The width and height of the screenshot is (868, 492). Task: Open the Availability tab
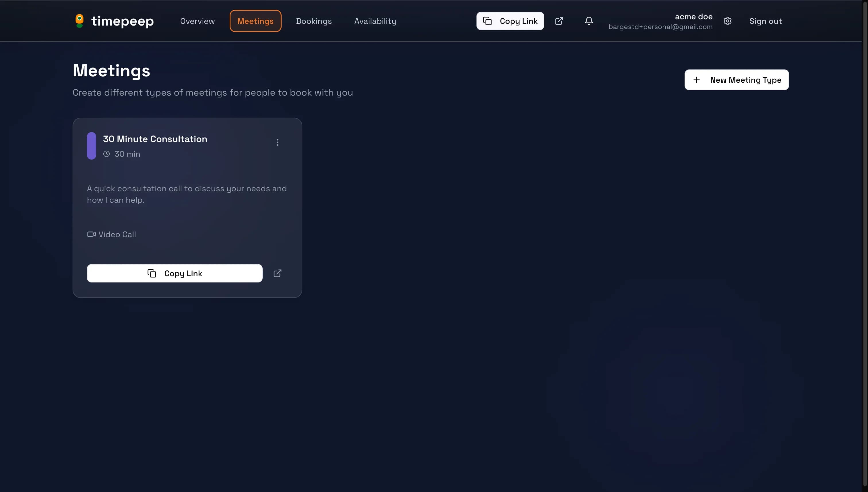(x=375, y=21)
